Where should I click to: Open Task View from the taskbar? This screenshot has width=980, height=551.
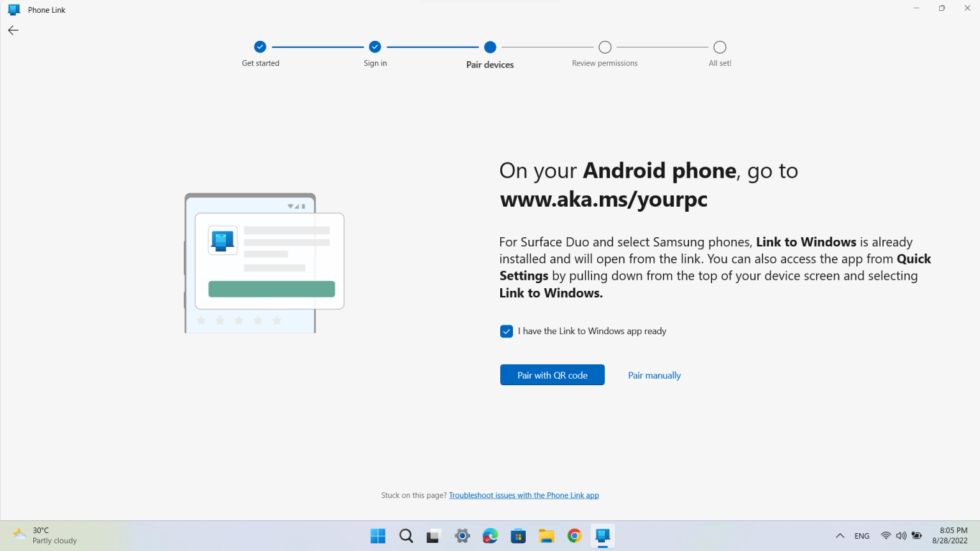click(x=433, y=536)
